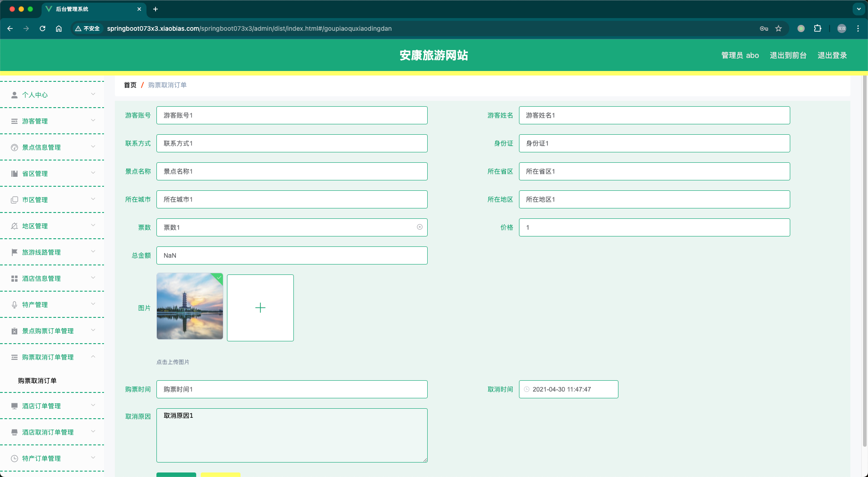Expand the 旅游线路管理 menu chevron
Screen dimensions: 868x477
93,251
